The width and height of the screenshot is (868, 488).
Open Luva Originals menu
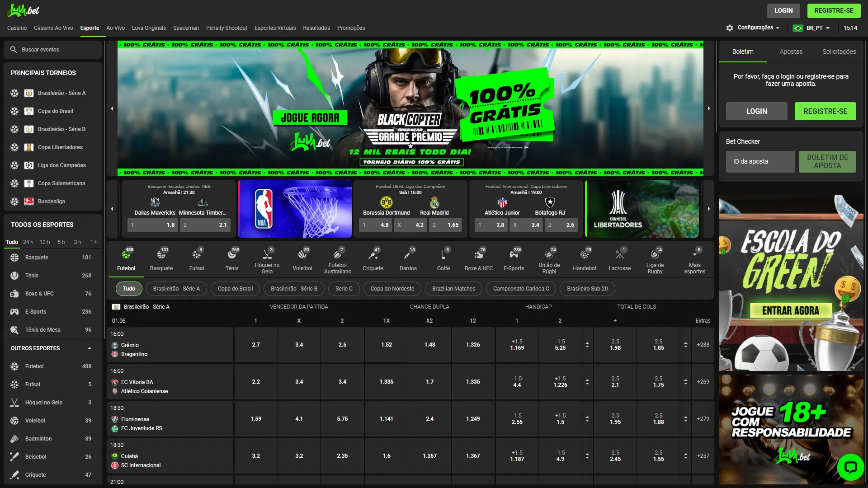(x=149, y=28)
